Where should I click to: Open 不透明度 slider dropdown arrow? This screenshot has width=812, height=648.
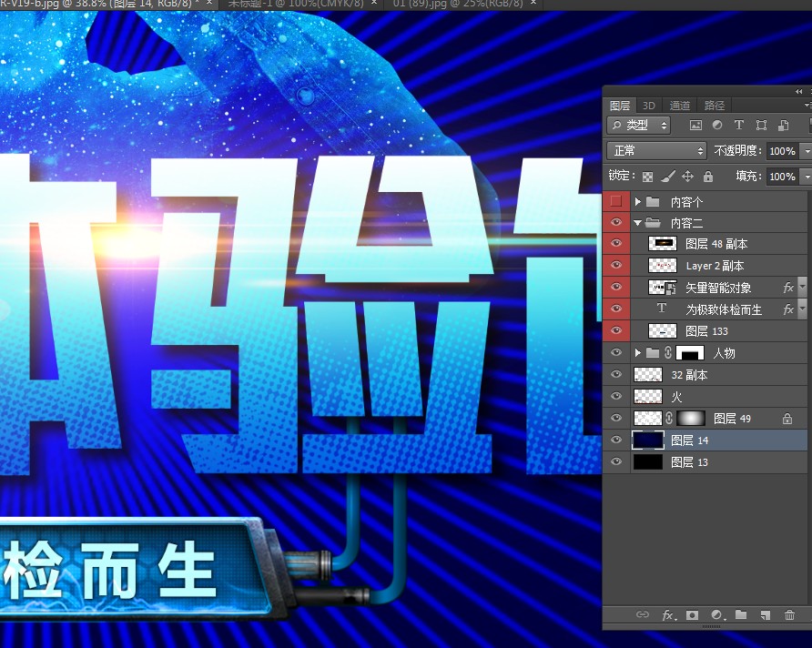(806, 151)
